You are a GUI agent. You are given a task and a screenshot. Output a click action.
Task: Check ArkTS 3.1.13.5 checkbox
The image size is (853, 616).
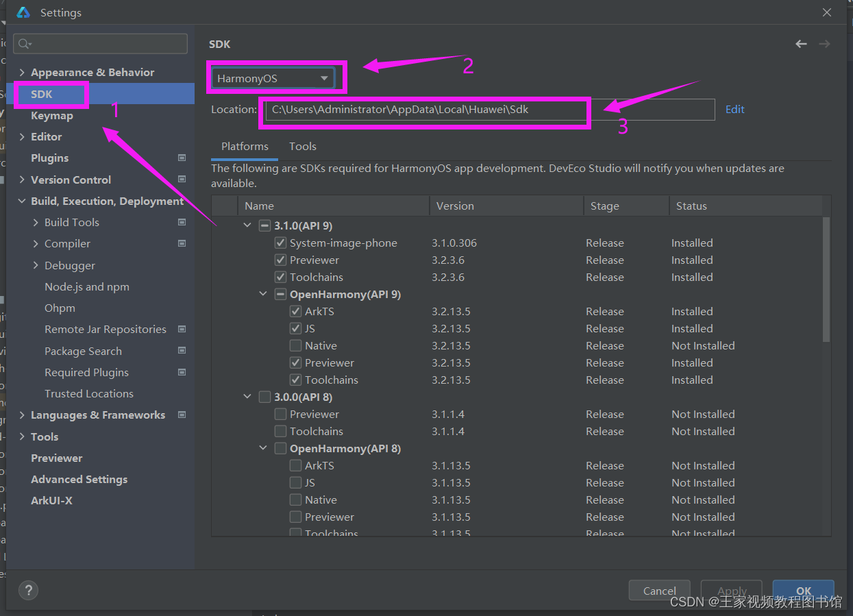tap(295, 465)
